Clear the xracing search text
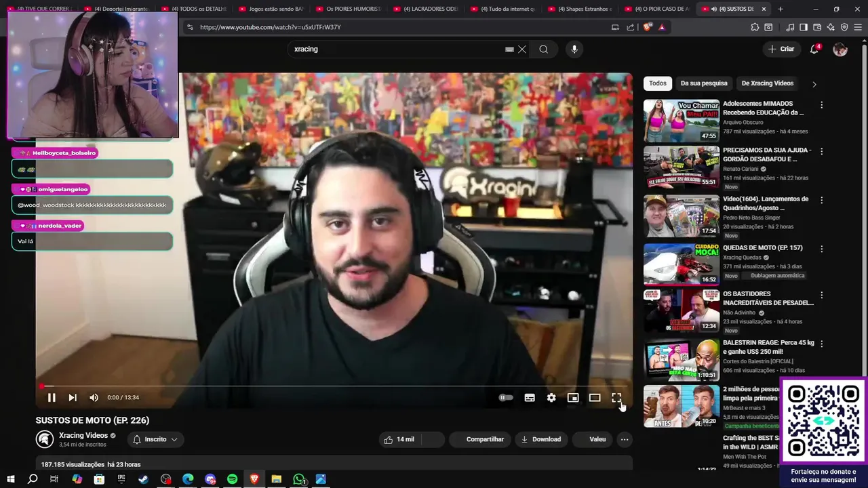 click(522, 49)
